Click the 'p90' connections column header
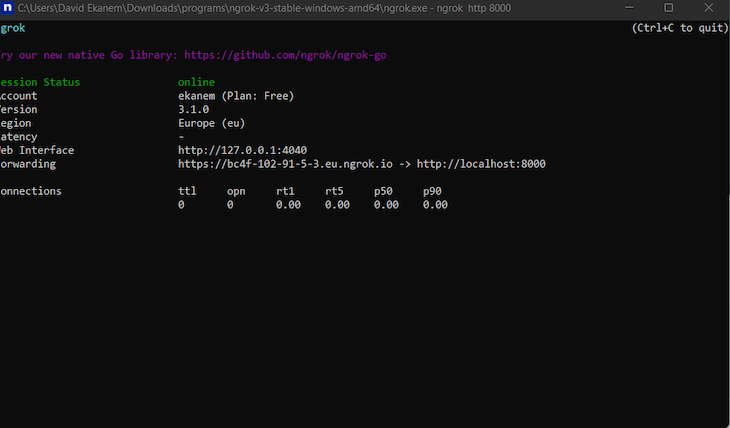Image resolution: width=730 pixels, height=428 pixels. [x=432, y=191]
